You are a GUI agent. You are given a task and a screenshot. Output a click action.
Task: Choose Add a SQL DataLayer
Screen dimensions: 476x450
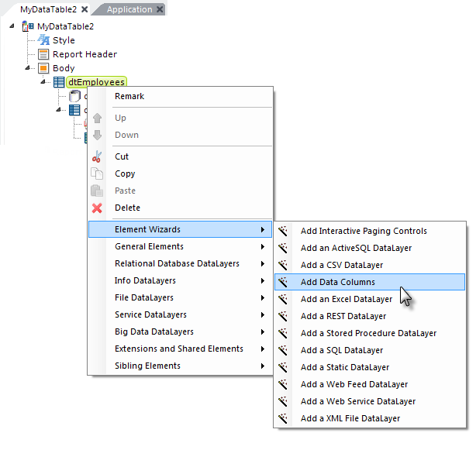click(370, 350)
